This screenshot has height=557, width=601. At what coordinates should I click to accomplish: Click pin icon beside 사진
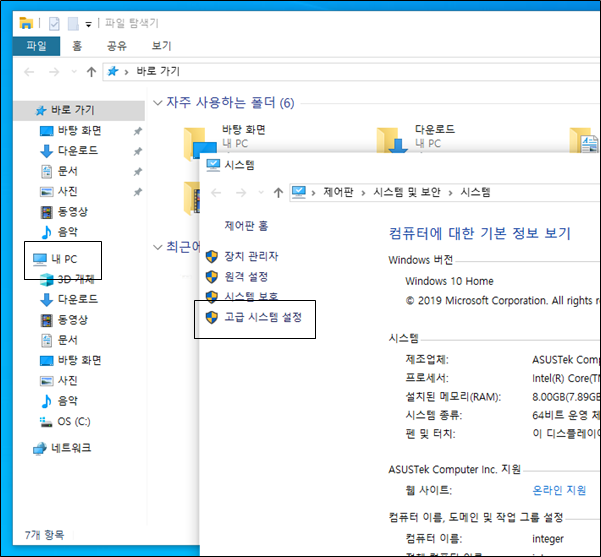tap(138, 192)
